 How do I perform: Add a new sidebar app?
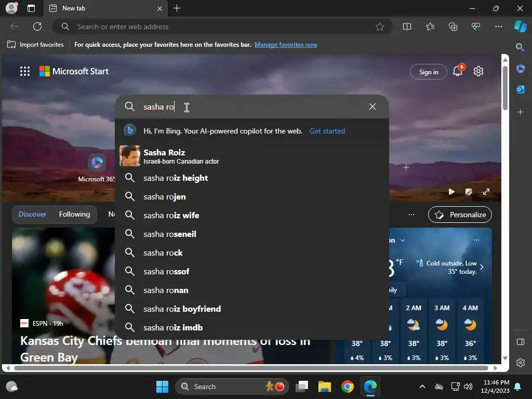point(520,112)
